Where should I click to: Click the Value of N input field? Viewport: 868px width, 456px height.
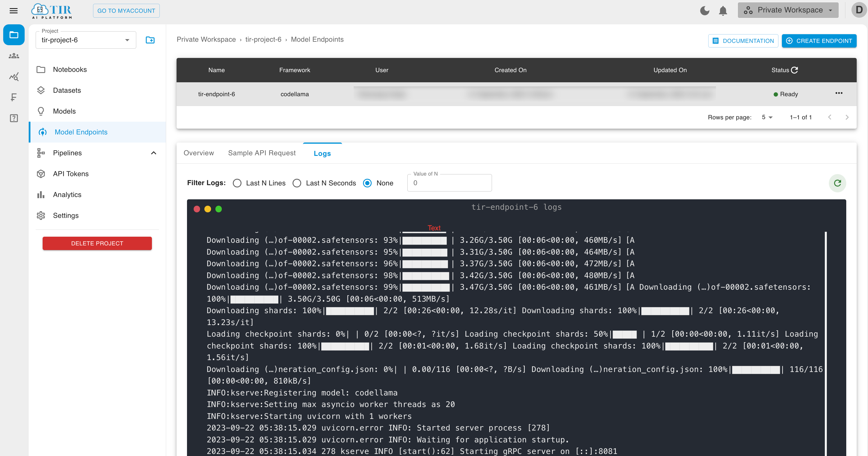(450, 183)
